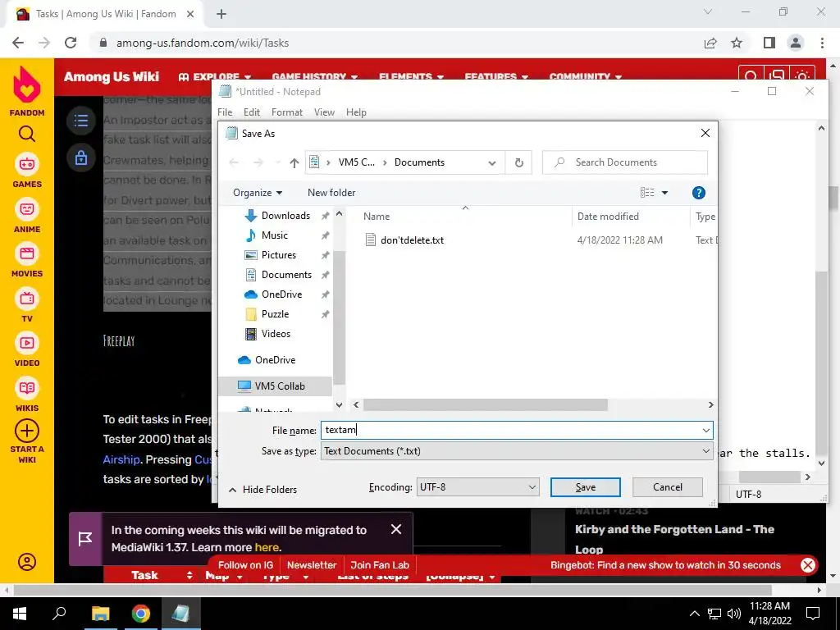The height and width of the screenshot is (630, 840).
Task: Open the TV section icon
Action: tap(27, 299)
